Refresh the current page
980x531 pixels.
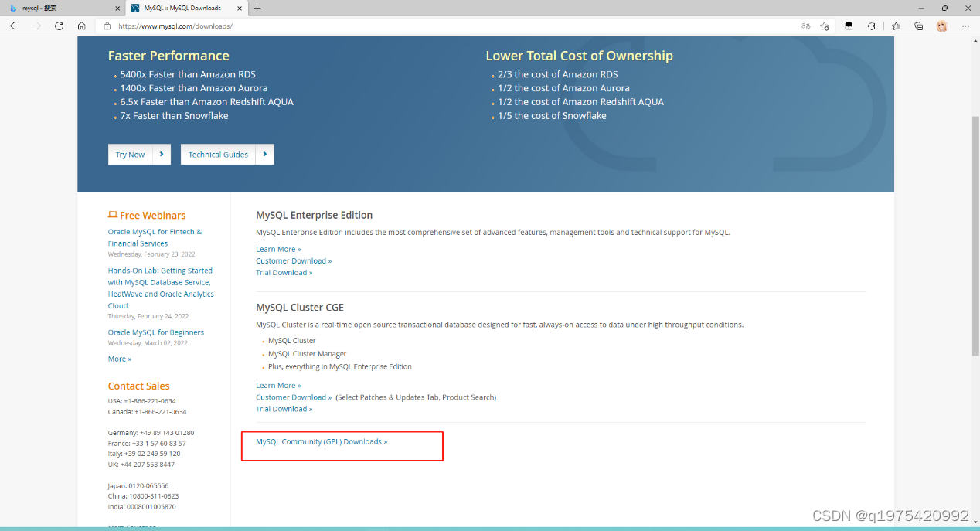tap(59, 26)
